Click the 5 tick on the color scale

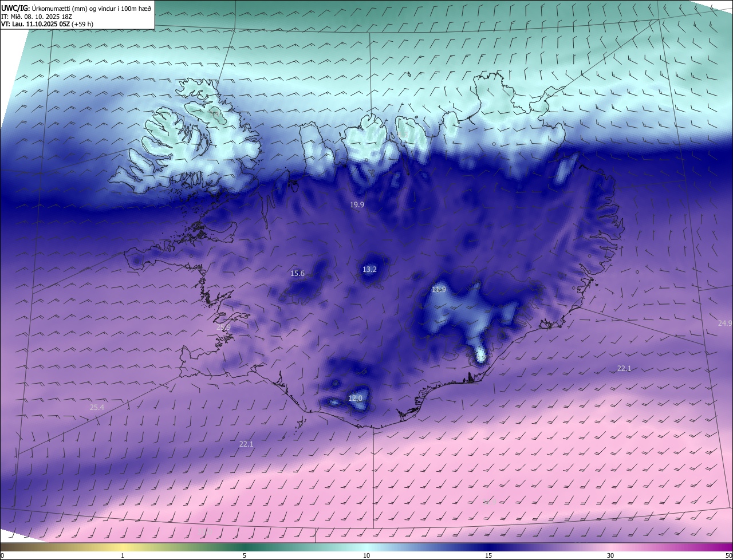click(245, 555)
